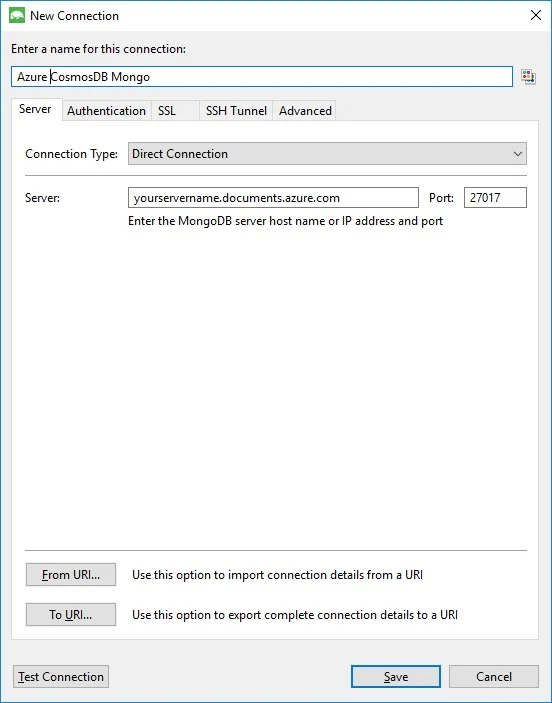Select the Server tab
The width and height of the screenshot is (552, 703).
tap(35, 109)
